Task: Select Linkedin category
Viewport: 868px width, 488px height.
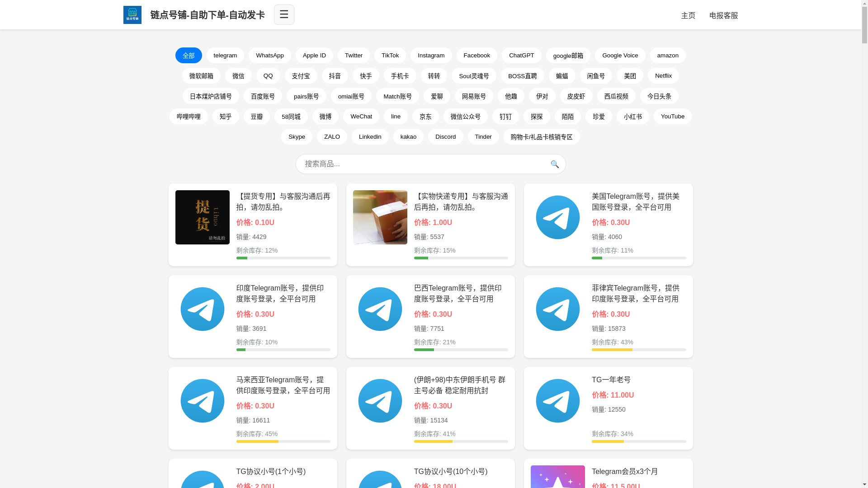Action: click(x=370, y=136)
